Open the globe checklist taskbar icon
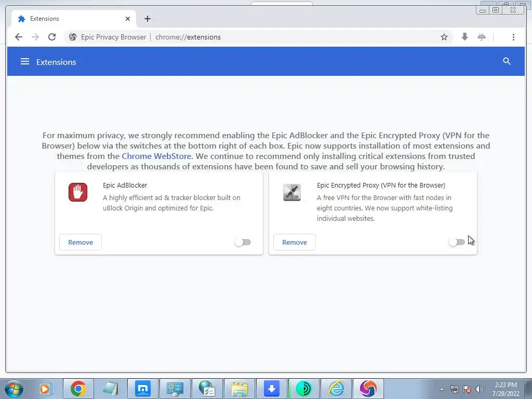Viewport: 532px width, 399px height. coord(207,389)
